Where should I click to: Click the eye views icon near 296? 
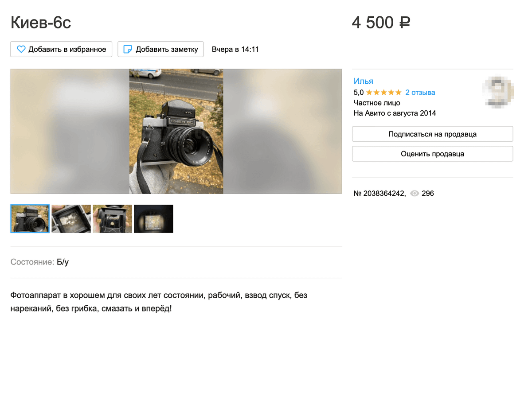[415, 194]
